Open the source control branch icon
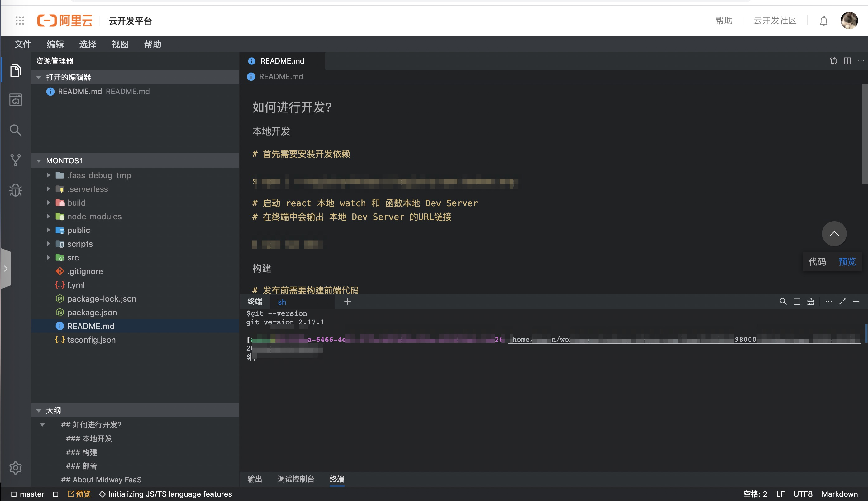The image size is (868, 501). (16, 160)
